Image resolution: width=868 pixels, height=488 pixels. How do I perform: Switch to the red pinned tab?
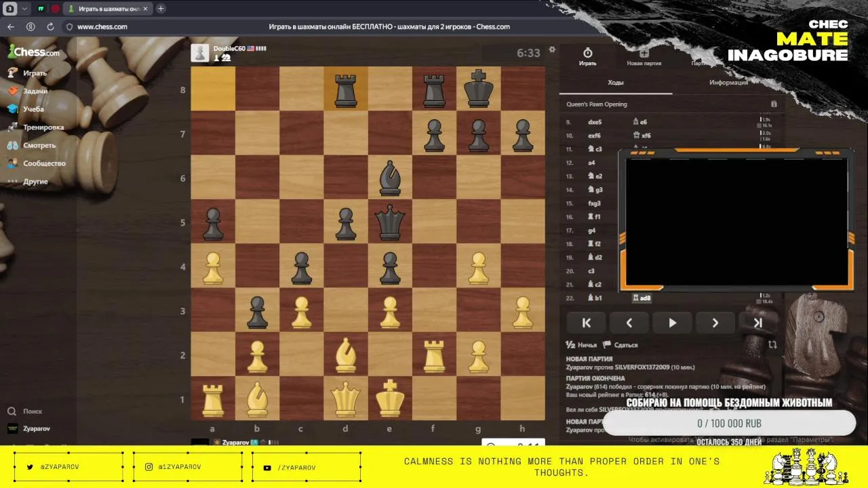[56, 9]
